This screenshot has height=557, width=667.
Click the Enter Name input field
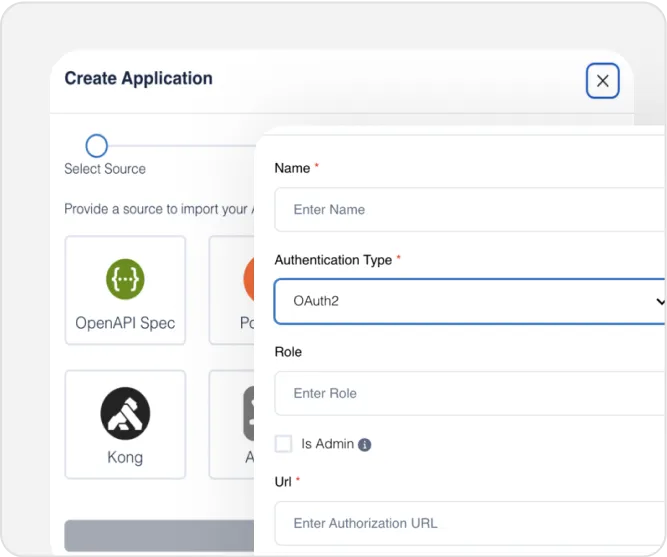point(470,209)
